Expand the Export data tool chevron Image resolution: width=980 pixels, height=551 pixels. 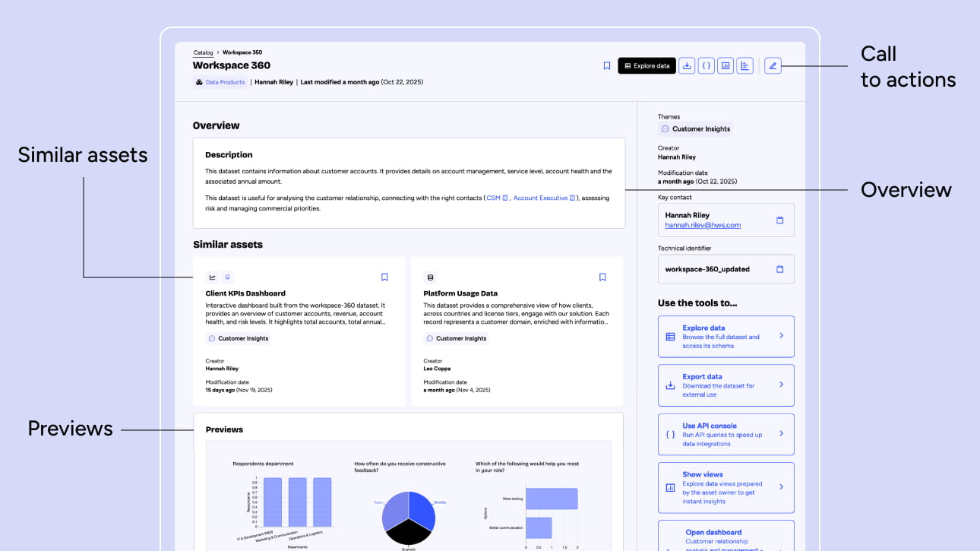[x=781, y=385]
